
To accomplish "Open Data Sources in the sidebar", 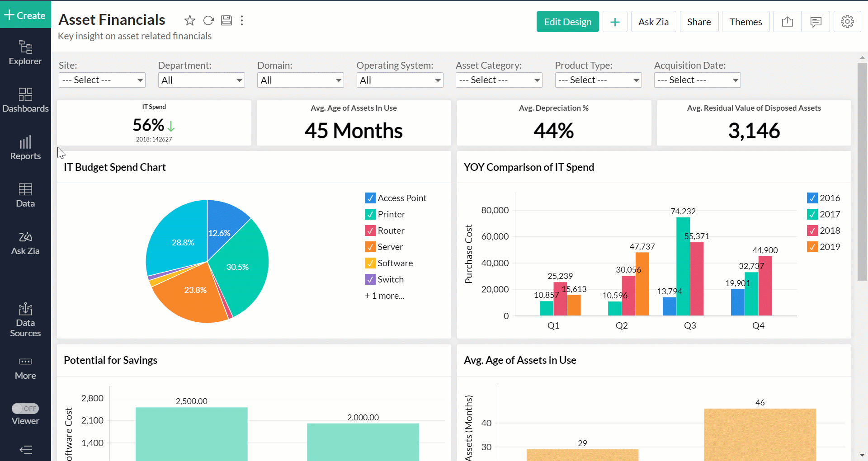I will coord(25,320).
